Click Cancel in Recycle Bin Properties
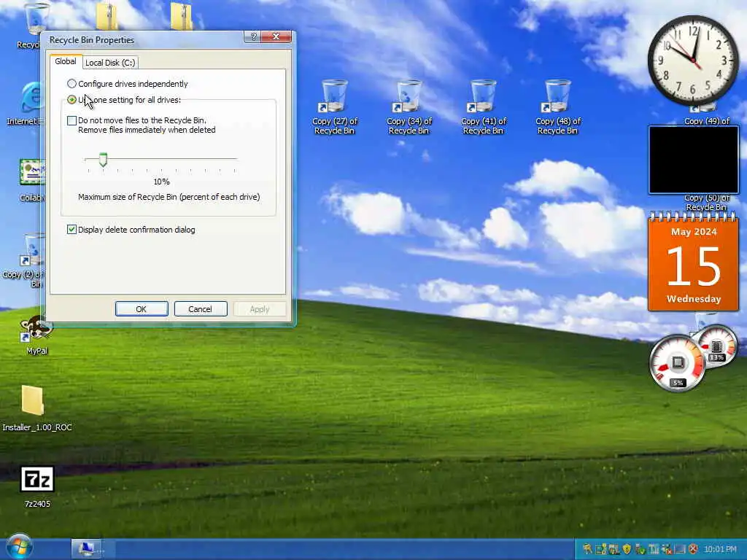Viewport: 747px width, 560px height. point(200,309)
